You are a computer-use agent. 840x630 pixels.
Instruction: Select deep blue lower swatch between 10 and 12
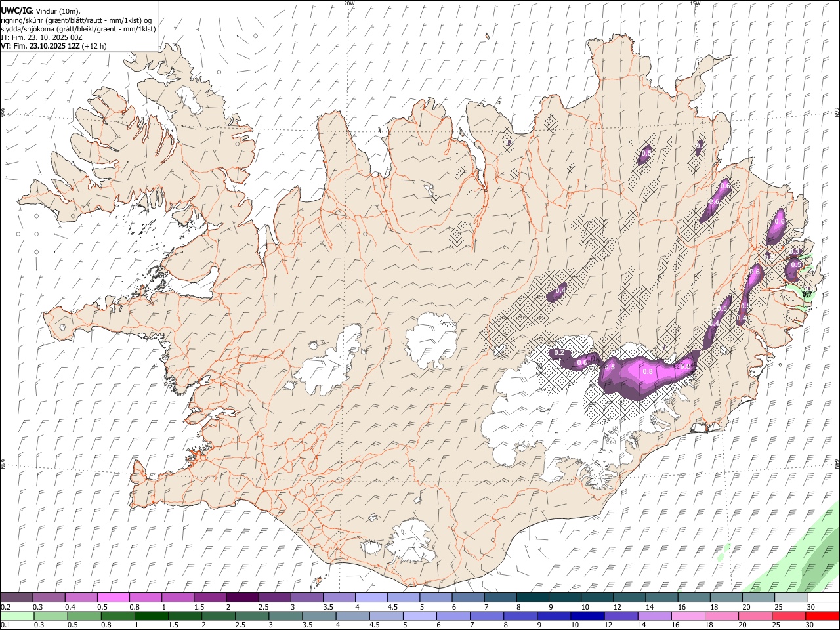coord(587,616)
